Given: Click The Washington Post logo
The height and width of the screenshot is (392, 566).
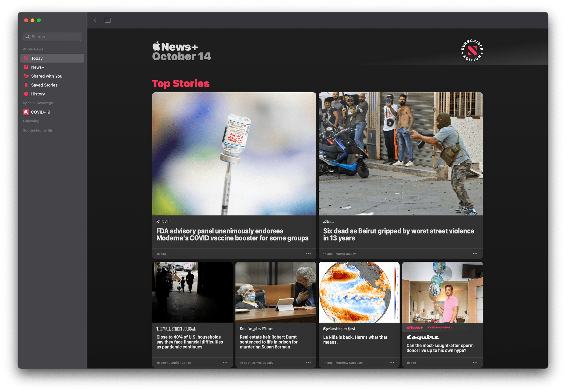Looking at the screenshot, I should coord(339,329).
